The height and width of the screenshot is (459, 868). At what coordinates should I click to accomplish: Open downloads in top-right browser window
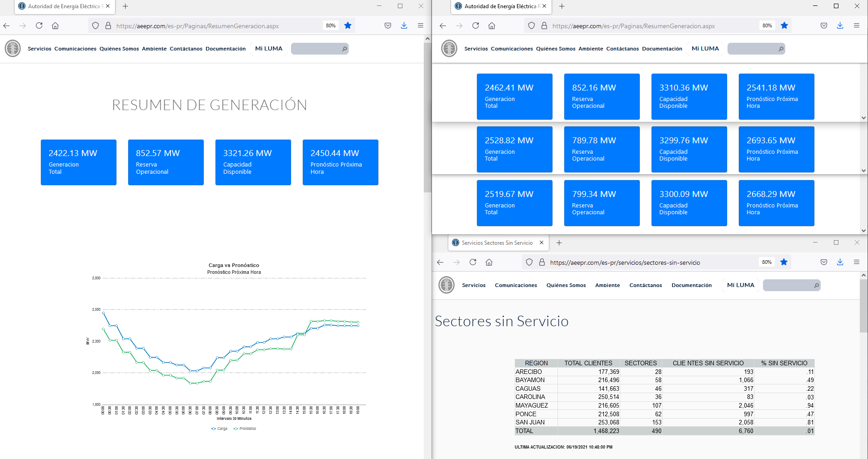[840, 25]
